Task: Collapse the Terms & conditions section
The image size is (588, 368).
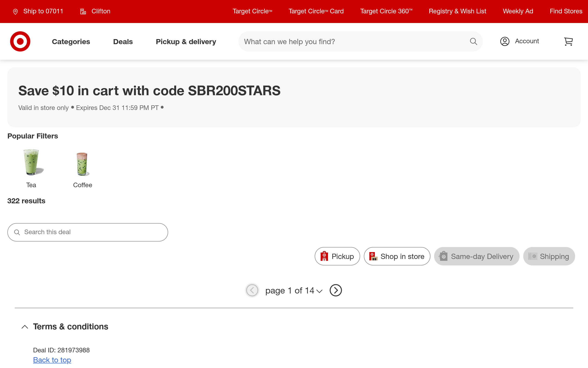Action: [65, 327]
